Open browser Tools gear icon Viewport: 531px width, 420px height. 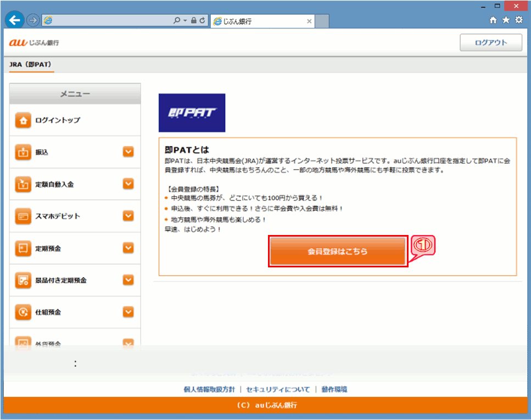coord(519,20)
